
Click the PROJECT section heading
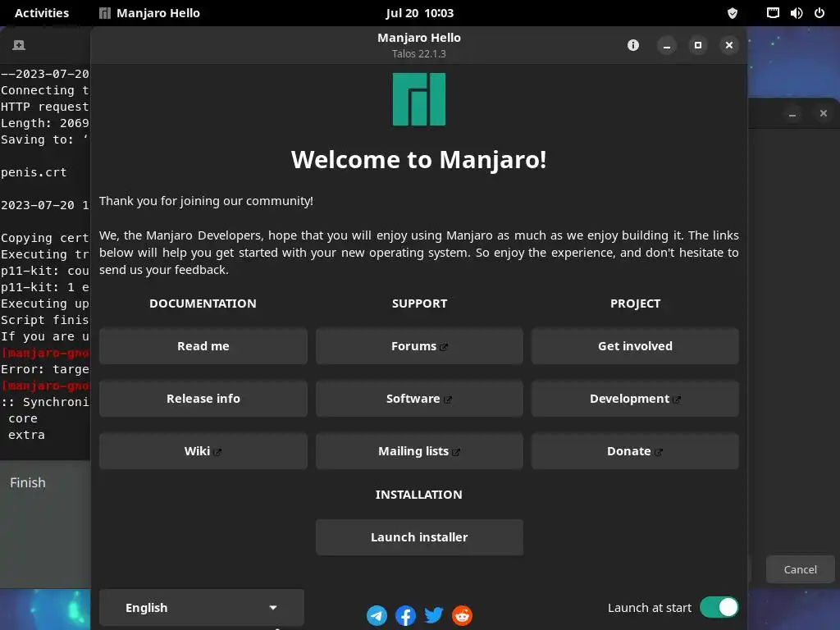(635, 304)
